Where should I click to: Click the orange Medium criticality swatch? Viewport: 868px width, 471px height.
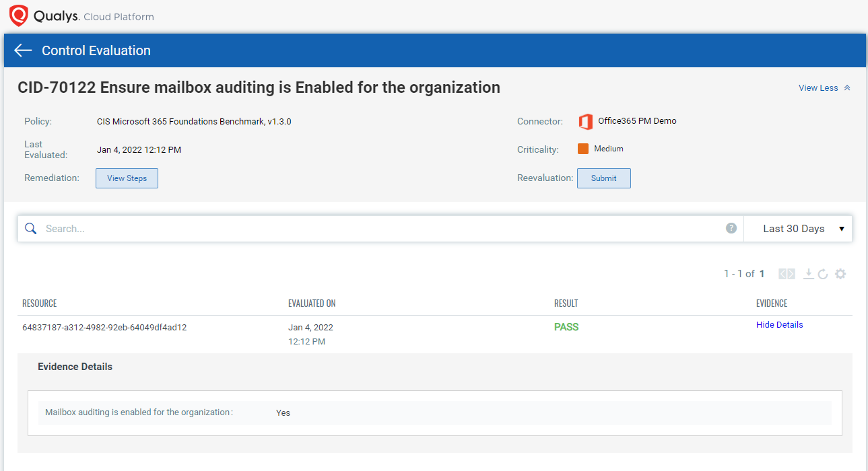point(583,149)
